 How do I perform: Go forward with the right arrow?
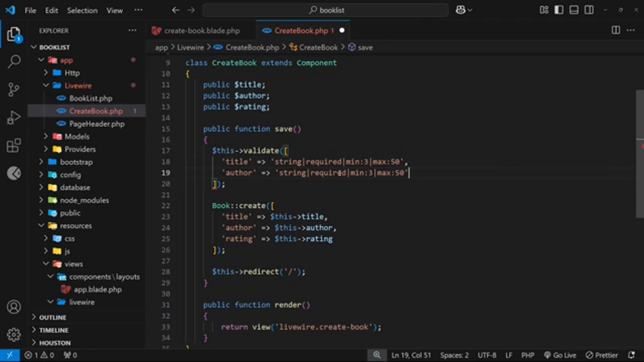191,10
